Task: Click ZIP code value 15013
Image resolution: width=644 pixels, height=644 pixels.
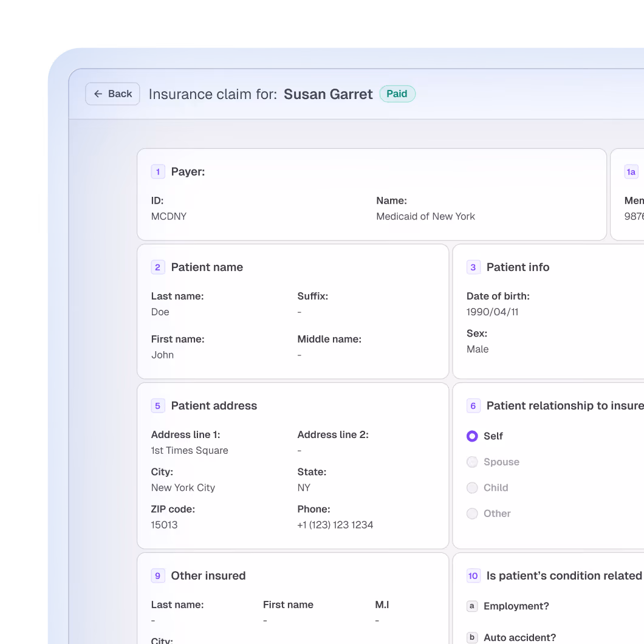Action: pos(164,525)
